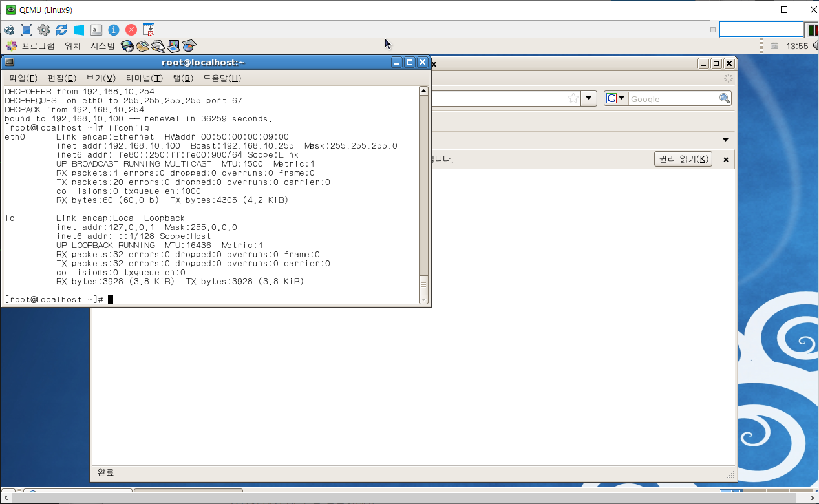The image size is (819, 504).
Task: Open 시스템 (System) menu in panel
Action: [102, 46]
